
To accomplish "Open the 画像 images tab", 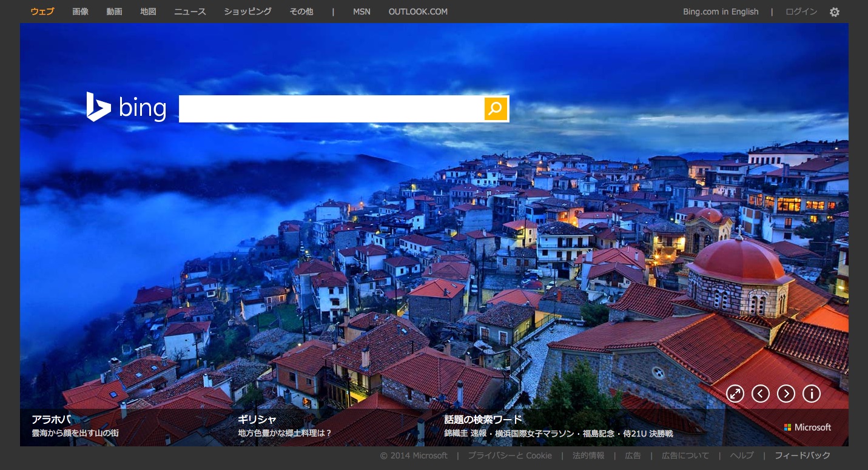I will point(80,12).
